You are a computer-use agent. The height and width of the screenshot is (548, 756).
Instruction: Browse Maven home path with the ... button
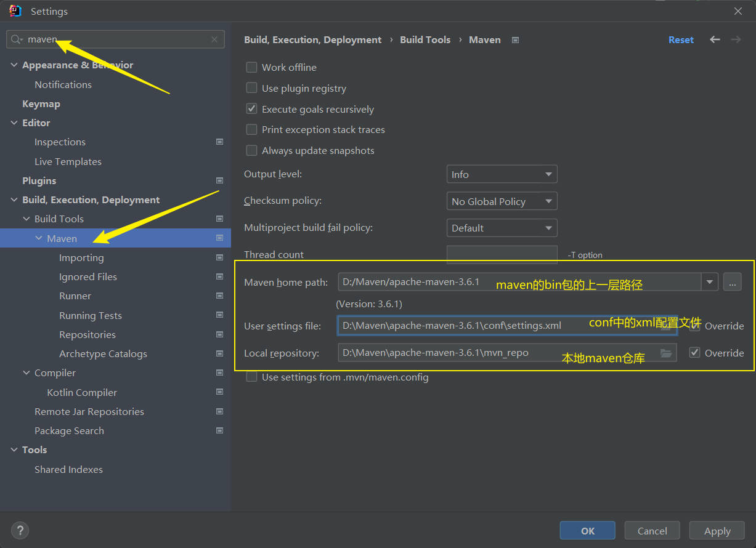pyautogui.click(x=732, y=283)
